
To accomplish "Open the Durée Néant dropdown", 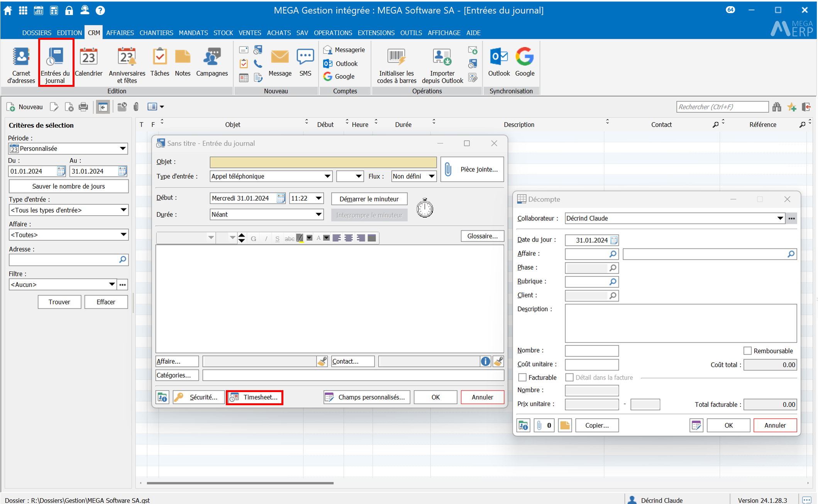I will pyautogui.click(x=318, y=215).
